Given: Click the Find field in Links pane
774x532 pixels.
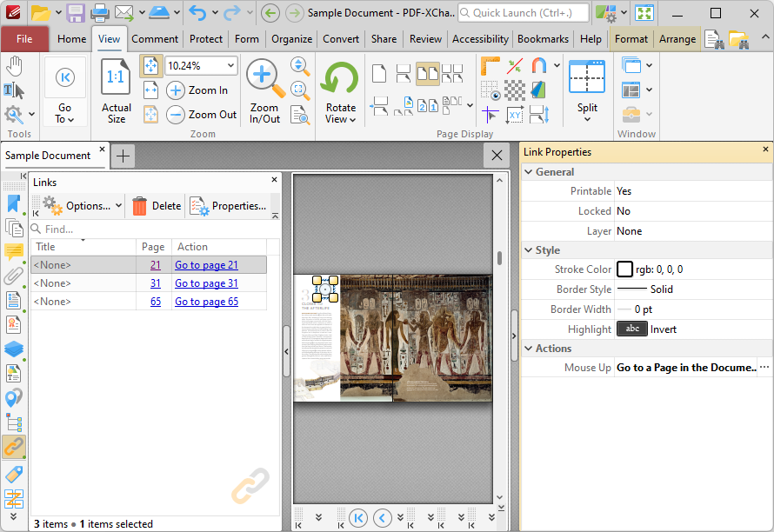Looking at the screenshot, I should 155,229.
